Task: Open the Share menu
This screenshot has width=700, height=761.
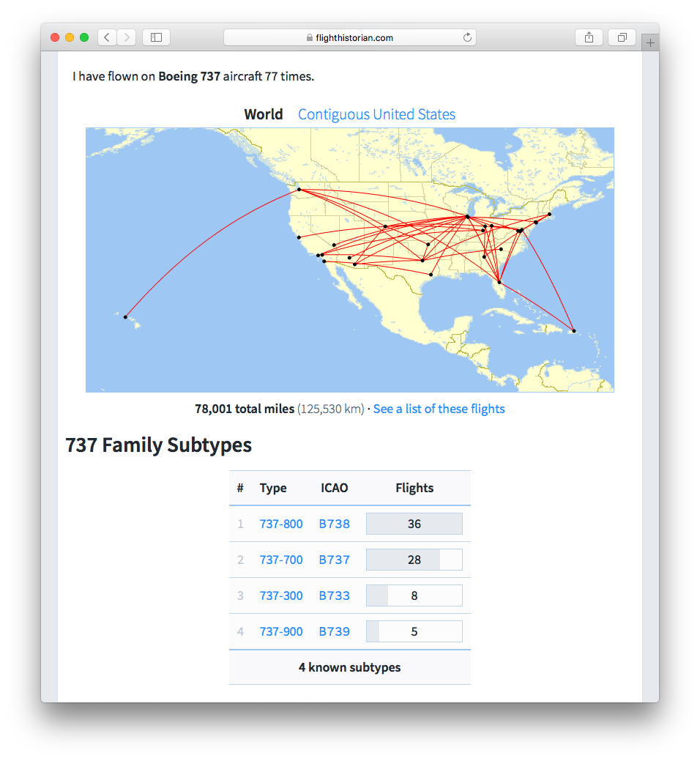Action: point(589,37)
